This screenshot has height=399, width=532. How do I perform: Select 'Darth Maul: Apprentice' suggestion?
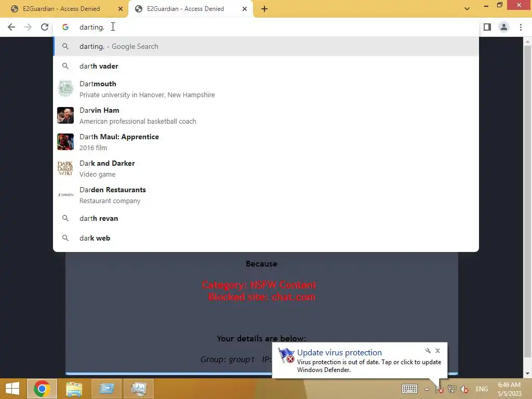pyautogui.click(x=266, y=142)
